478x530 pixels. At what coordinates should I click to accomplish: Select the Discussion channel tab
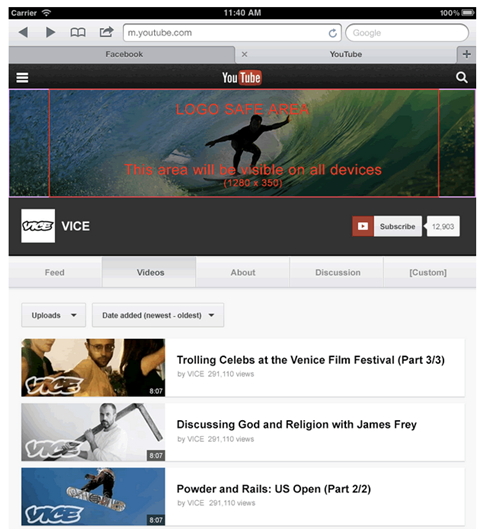tap(337, 272)
